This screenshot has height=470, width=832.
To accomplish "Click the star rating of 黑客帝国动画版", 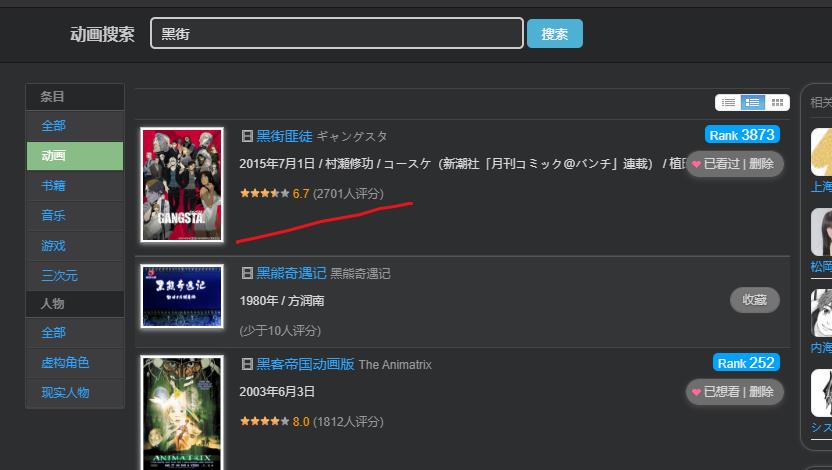I will (x=265, y=421).
